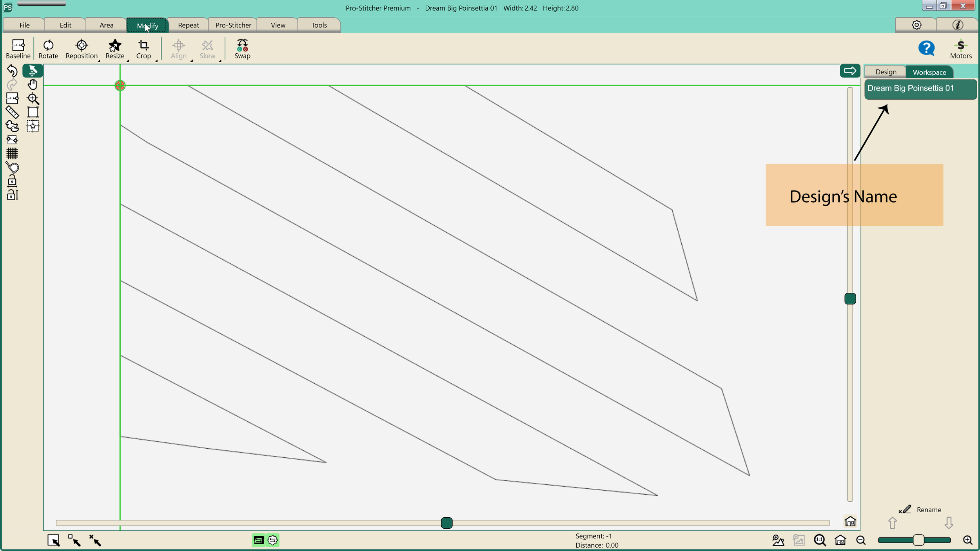The image size is (980, 551).
Task: Expand the Resize options arrow
Action: [127, 61]
